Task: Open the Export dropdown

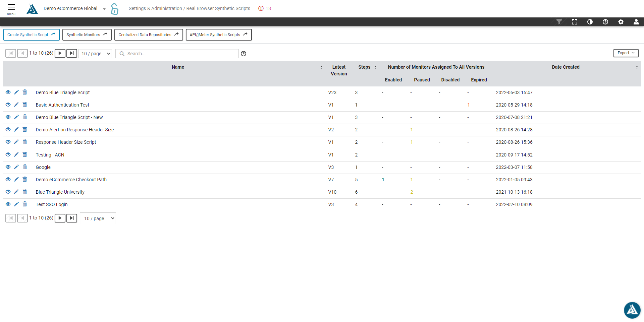Action: coord(626,53)
